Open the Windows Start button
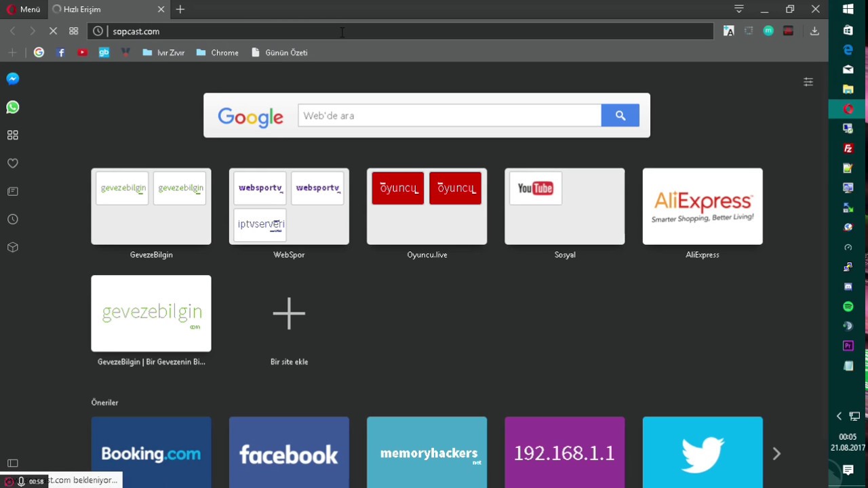This screenshot has width=868, height=488. coord(848,9)
